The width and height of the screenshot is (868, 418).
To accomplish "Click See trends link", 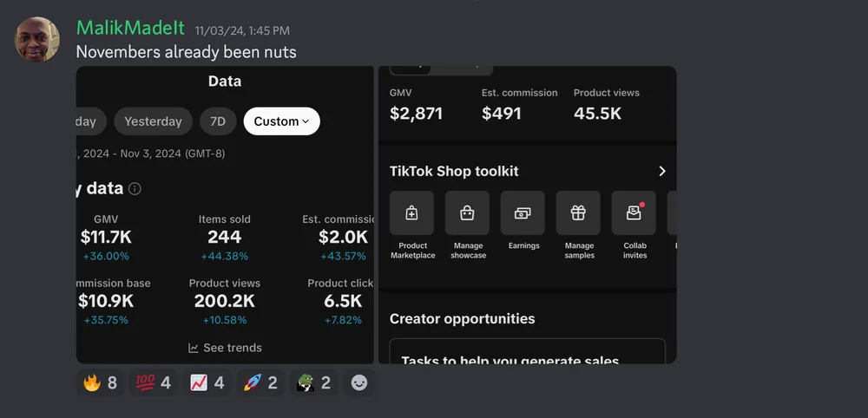I will tap(225, 348).
